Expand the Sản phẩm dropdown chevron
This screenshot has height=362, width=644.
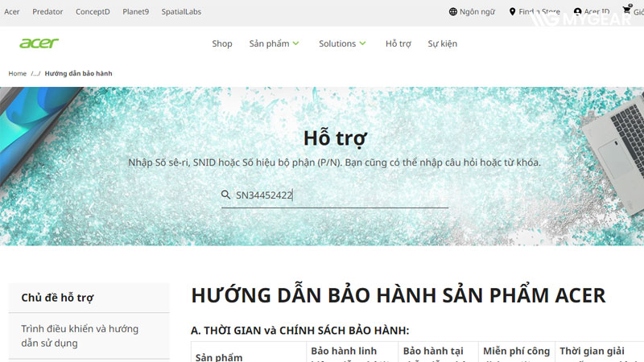[295, 43]
